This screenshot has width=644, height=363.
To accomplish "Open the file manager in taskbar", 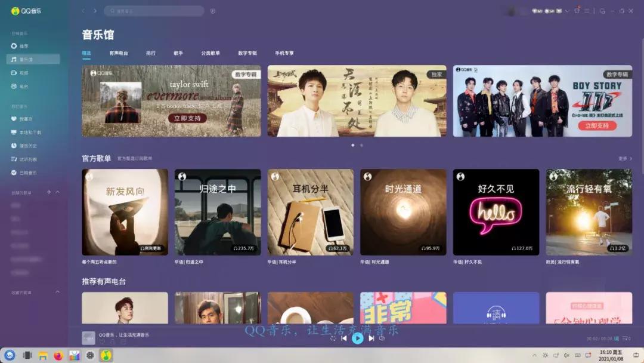I will 43,355.
